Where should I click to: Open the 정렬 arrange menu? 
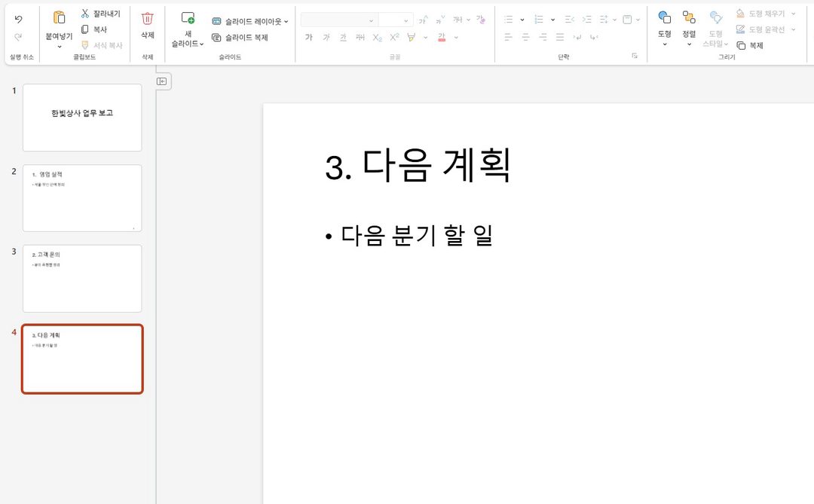tap(689, 29)
